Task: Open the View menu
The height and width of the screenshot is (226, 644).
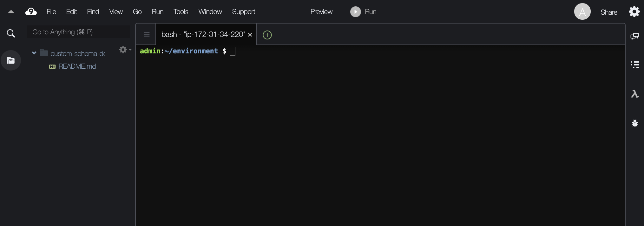Action: tap(116, 12)
